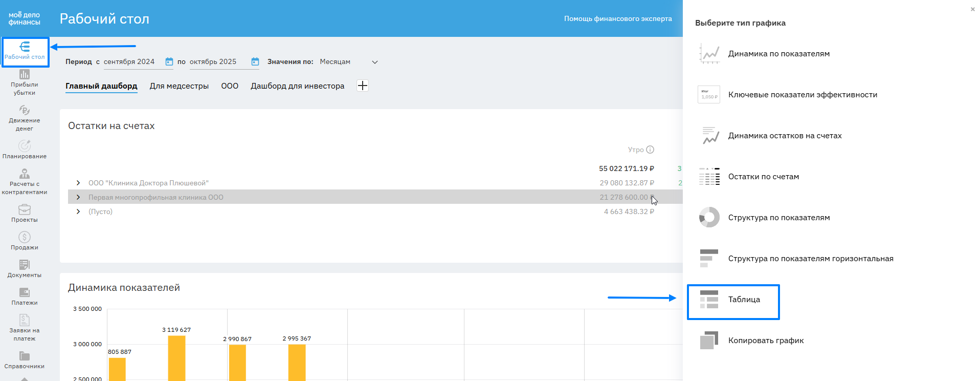Switch to Для медсестры tab
This screenshot has width=980, height=381.
pyautogui.click(x=179, y=86)
